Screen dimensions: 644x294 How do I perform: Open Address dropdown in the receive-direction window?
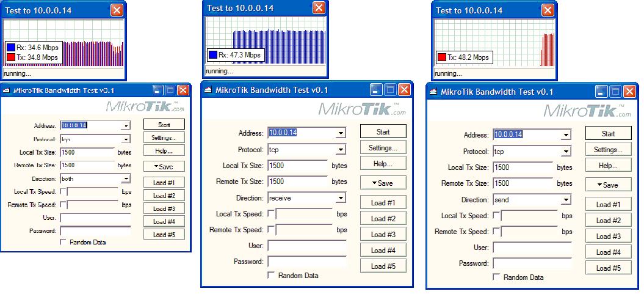341,133
